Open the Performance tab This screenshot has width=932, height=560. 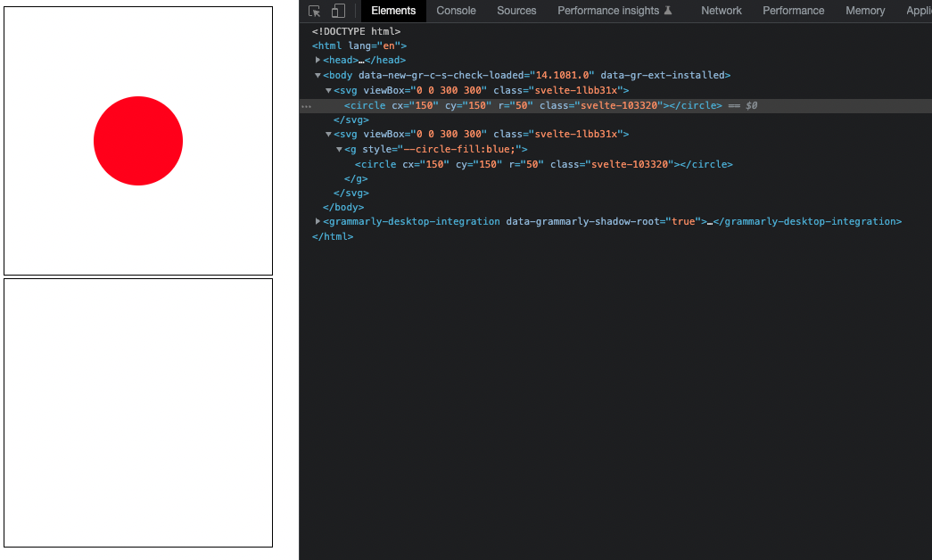(x=793, y=11)
